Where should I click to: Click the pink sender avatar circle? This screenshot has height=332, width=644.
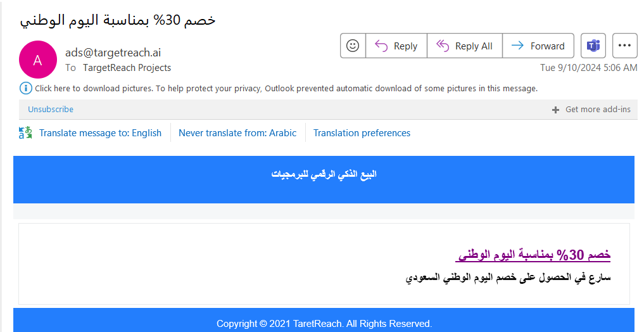pyautogui.click(x=37, y=60)
